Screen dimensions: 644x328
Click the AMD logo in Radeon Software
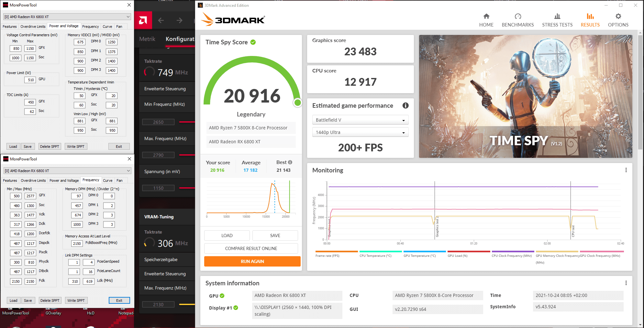pos(143,21)
